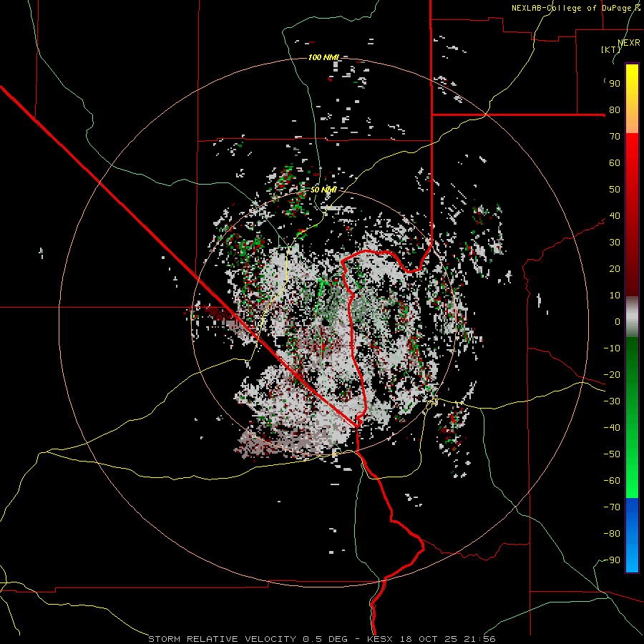Click the "100 NMI" range ring label

(x=323, y=57)
